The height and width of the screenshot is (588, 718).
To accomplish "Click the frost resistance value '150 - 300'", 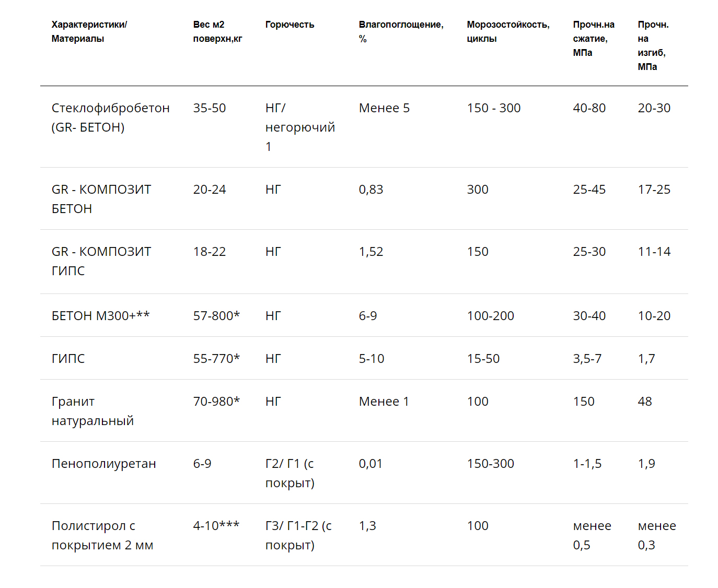I will [494, 108].
